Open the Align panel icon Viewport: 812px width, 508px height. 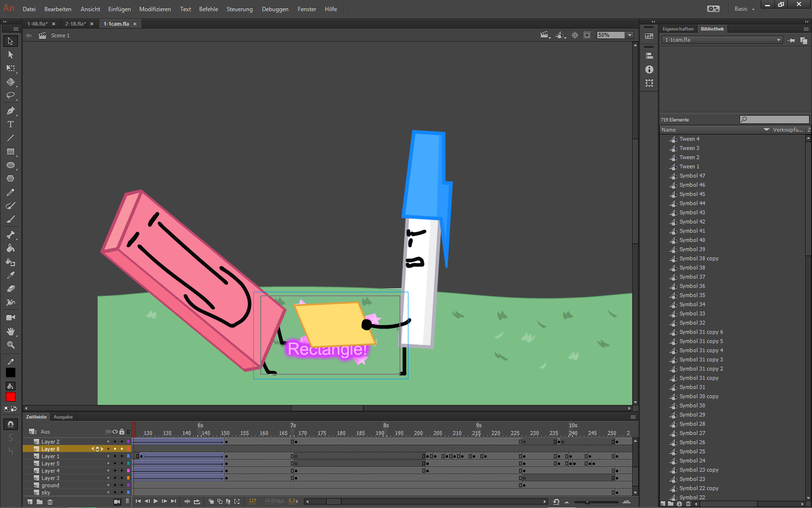click(649, 56)
